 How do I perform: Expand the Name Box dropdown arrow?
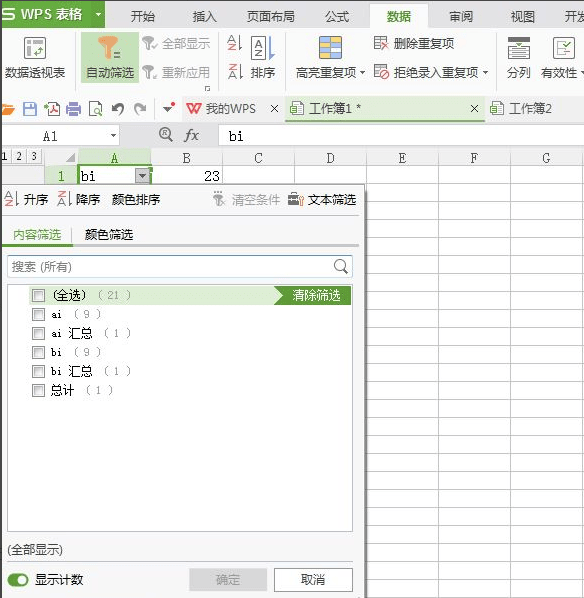click(113, 136)
